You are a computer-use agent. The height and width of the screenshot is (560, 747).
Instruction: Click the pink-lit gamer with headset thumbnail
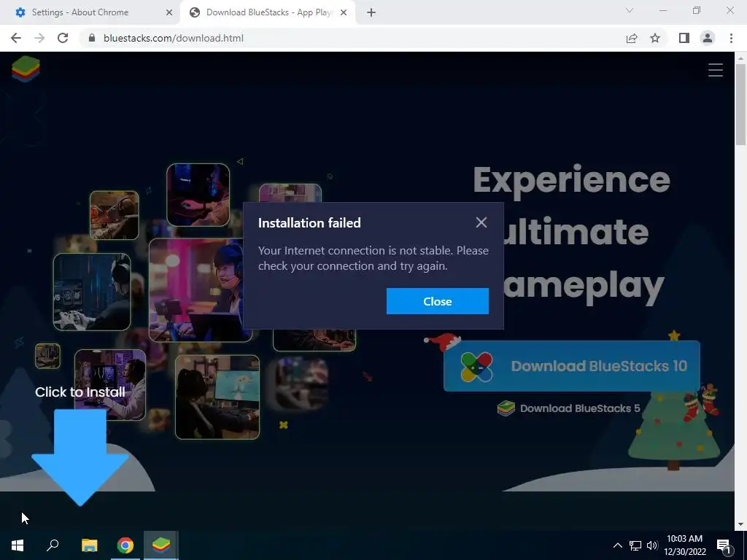(x=200, y=289)
